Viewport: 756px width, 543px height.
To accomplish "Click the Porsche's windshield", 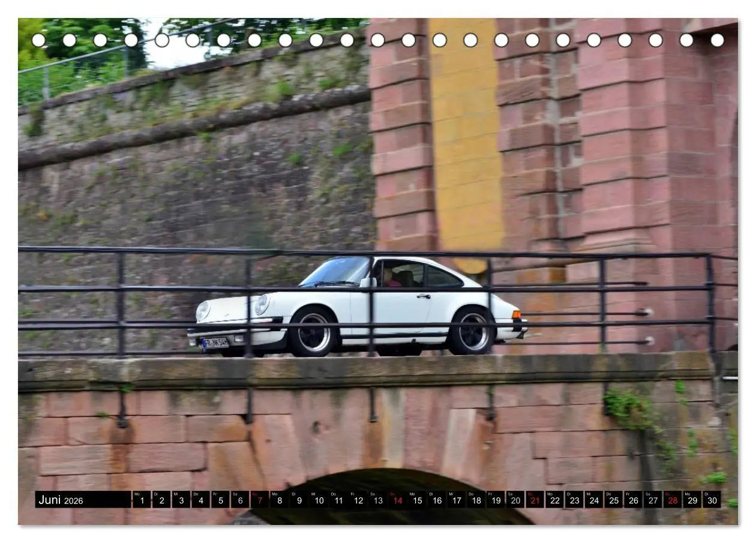I will click(x=337, y=272).
